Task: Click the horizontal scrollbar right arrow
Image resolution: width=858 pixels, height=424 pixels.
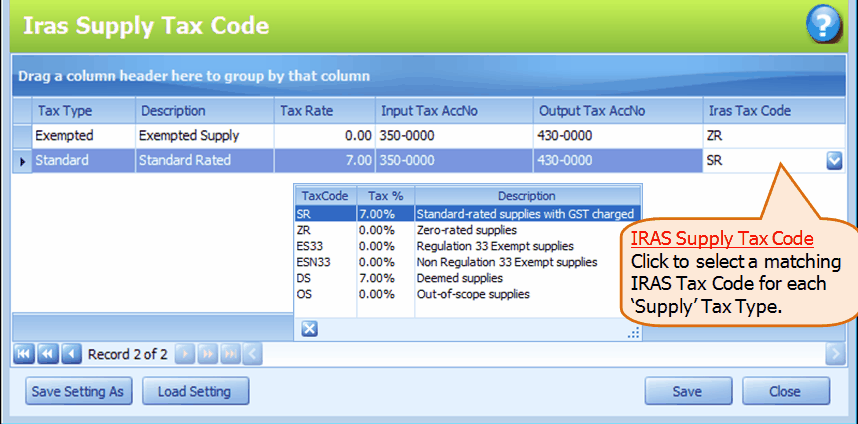Action: click(x=835, y=355)
